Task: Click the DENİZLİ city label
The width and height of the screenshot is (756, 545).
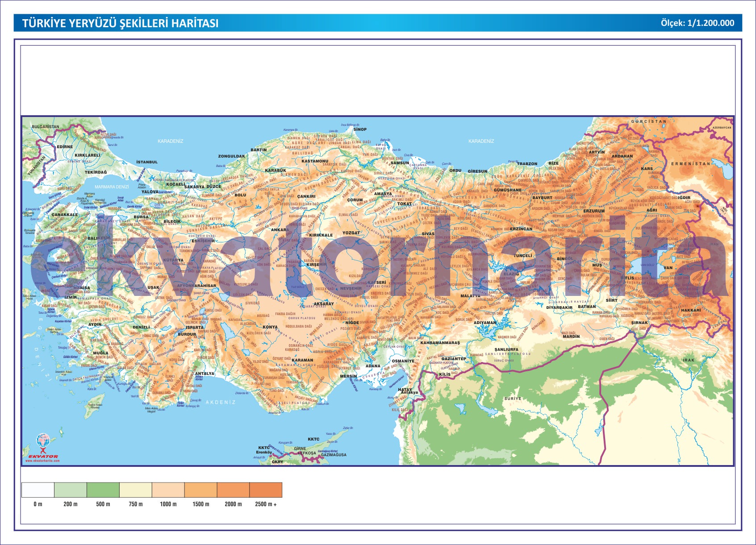Action: (x=142, y=327)
